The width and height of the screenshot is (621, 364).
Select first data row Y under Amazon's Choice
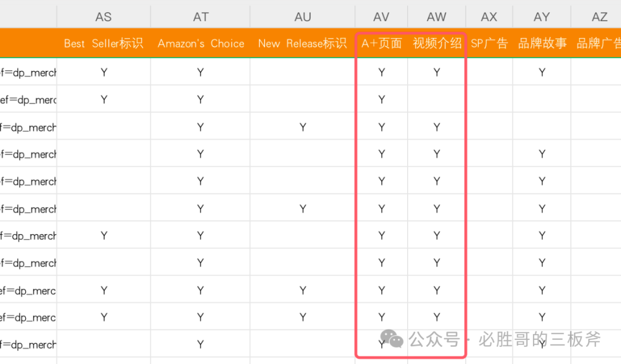(201, 72)
